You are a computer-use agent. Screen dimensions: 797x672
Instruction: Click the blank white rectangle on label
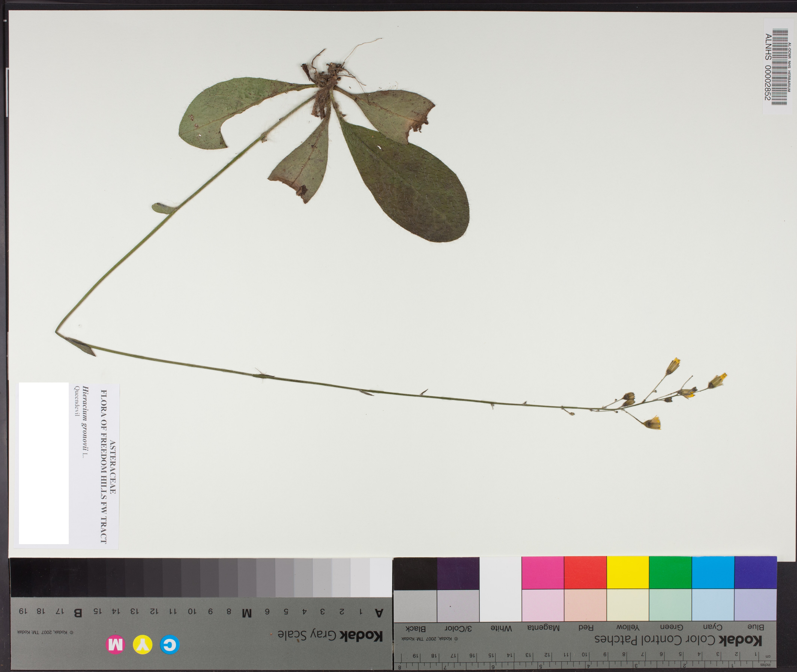tap(43, 463)
